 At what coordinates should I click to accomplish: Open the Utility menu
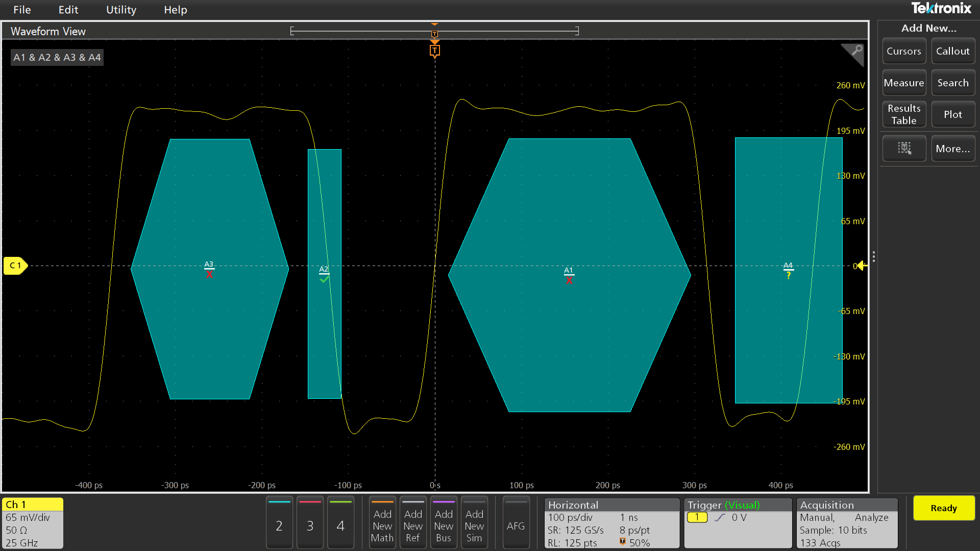pos(121,10)
